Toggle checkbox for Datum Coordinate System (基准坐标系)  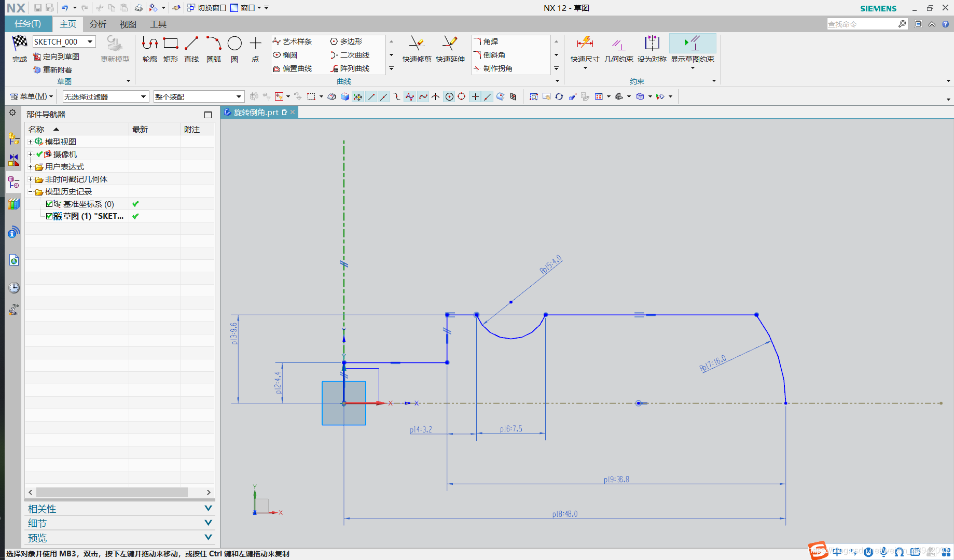click(49, 204)
